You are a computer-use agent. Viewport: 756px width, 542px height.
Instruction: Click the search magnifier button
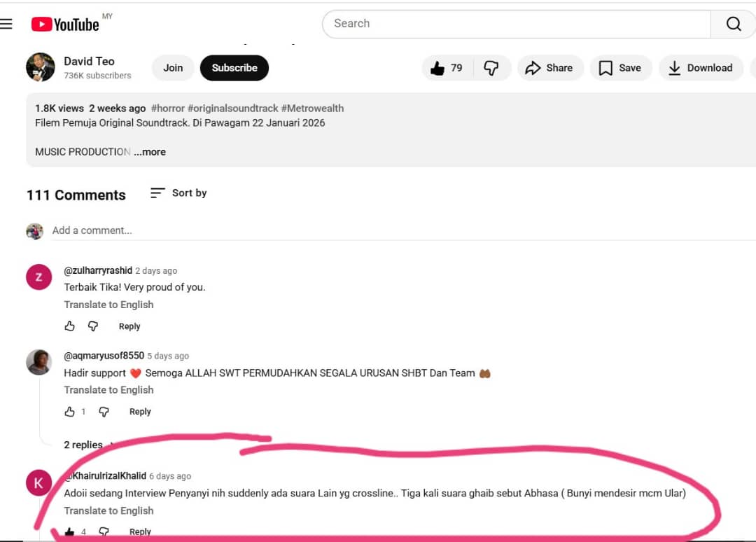click(733, 24)
